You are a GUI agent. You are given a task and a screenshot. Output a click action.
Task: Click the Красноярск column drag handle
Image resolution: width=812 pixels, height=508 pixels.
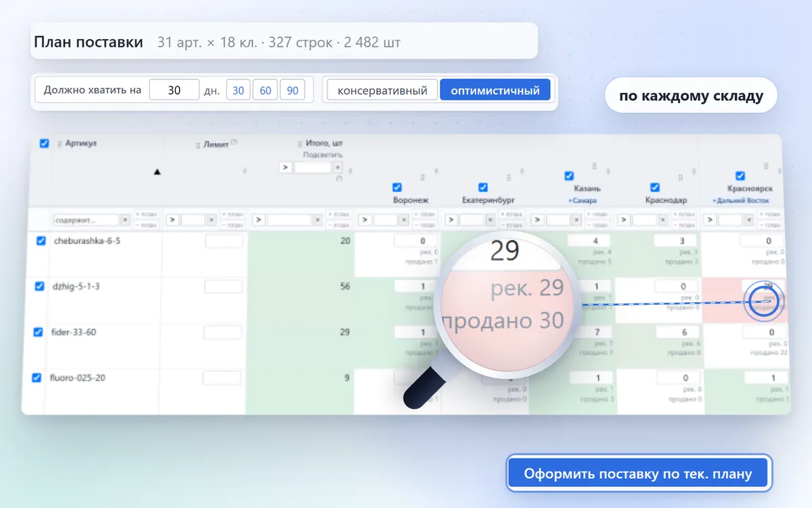(x=766, y=166)
